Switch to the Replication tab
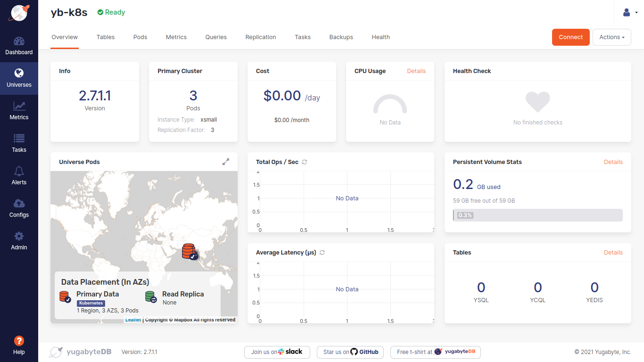The image size is (644, 362). (x=261, y=37)
